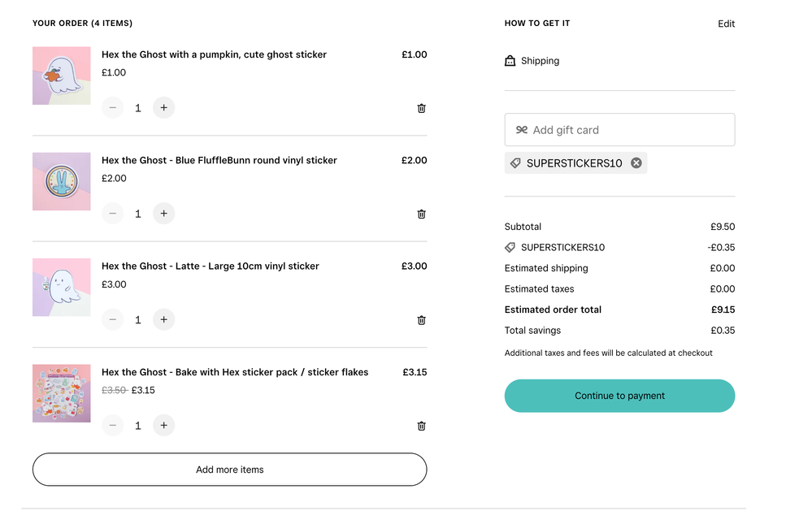The image size is (812, 511).
Task: Open the Bake with Hex pack thumbnail
Action: click(x=62, y=393)
